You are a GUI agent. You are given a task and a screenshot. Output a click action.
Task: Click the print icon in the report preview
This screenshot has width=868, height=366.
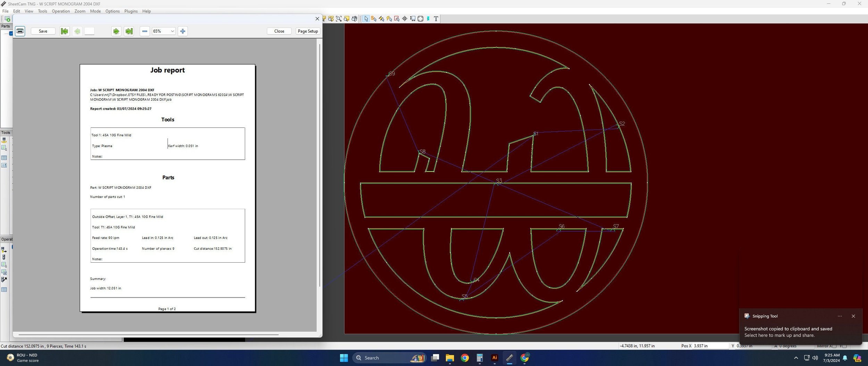pos(20,31)
